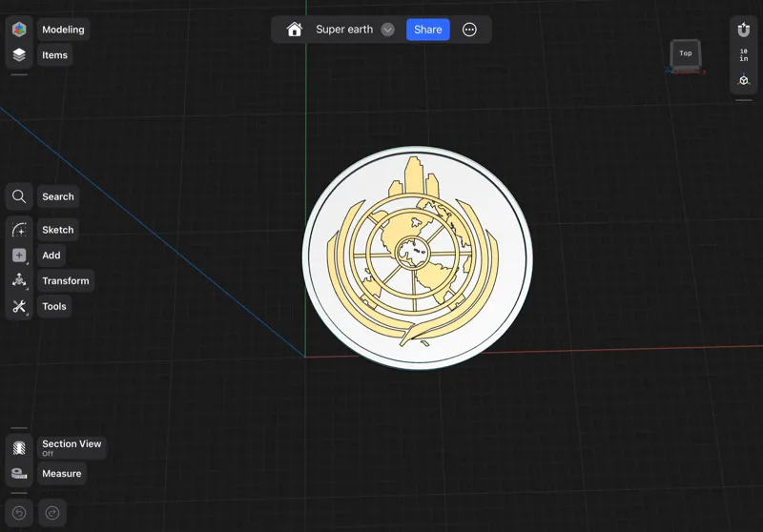
Task: Toggle the Section View icon
Action: [x=19, y=447]
